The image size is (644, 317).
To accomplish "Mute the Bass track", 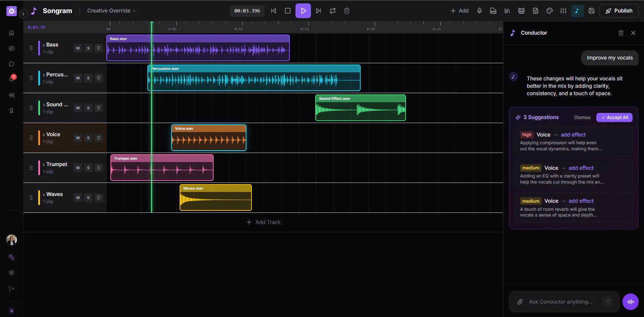I will (x=78, y=48).
